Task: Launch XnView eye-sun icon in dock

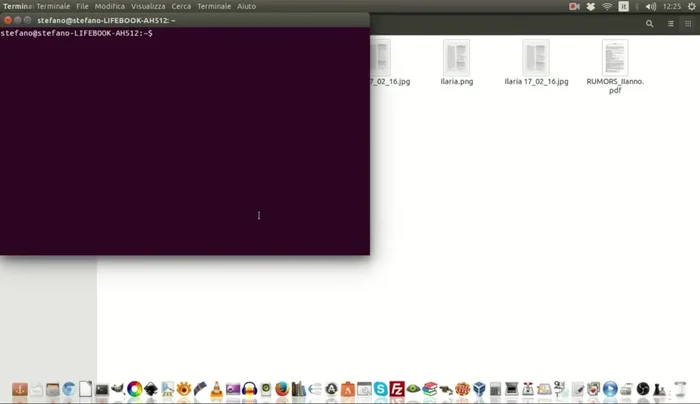Action: [x=183, y=389]
